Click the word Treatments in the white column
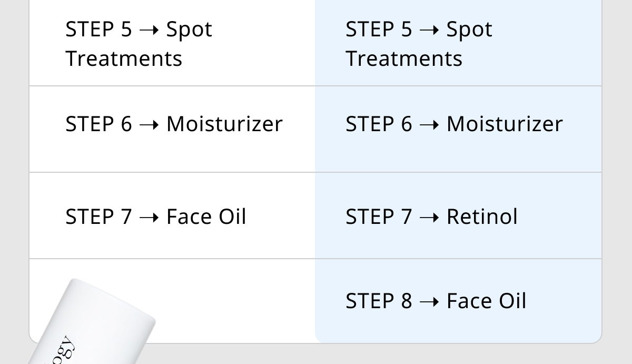Screen dimensions: 632x364 tap(124, 58)
